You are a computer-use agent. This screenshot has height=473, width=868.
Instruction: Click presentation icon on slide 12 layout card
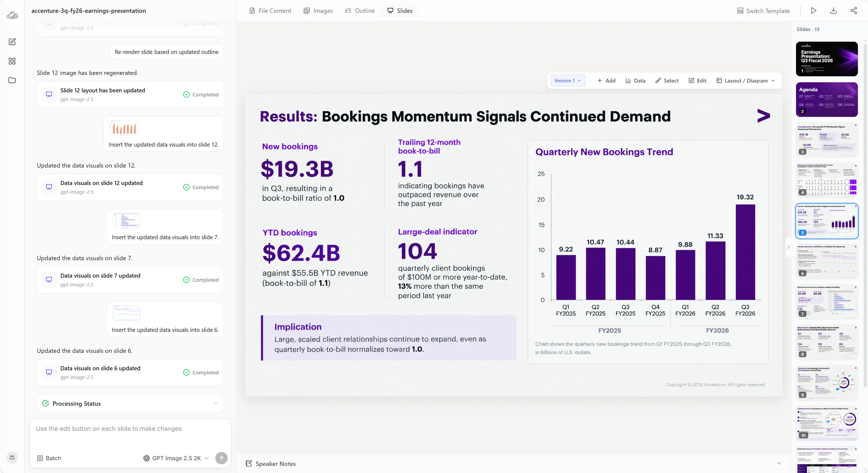(49, 95)
